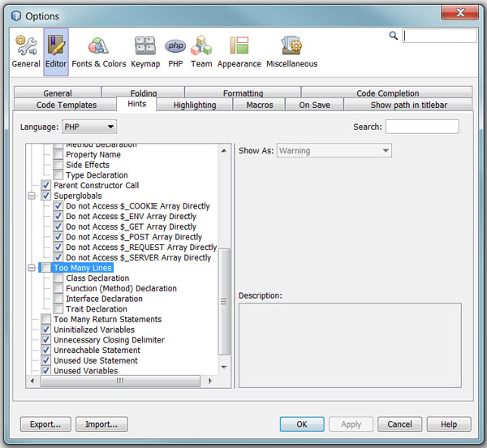487x448 pixels.
Task: Uncheck Parent Constructor Call hint
Action: (x=46, y=185)
